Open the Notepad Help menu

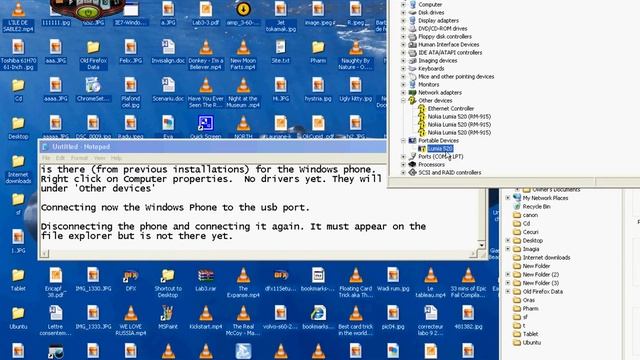[x=116, y=158]
